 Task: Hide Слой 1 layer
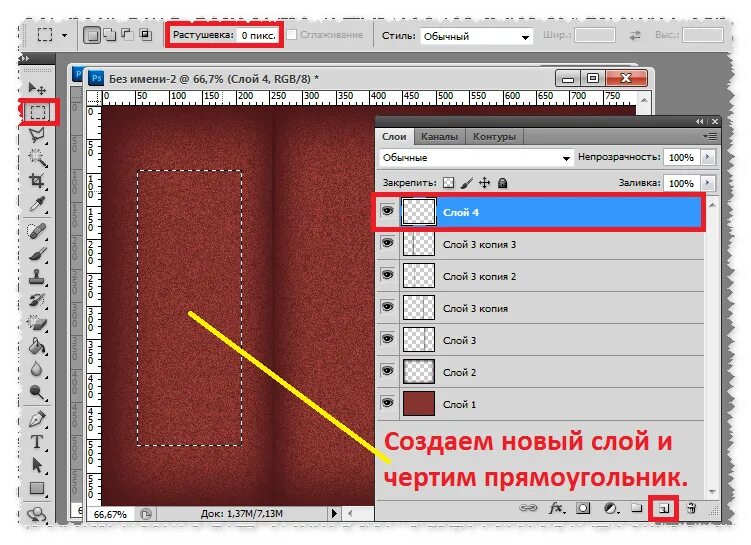click(387, 403)
